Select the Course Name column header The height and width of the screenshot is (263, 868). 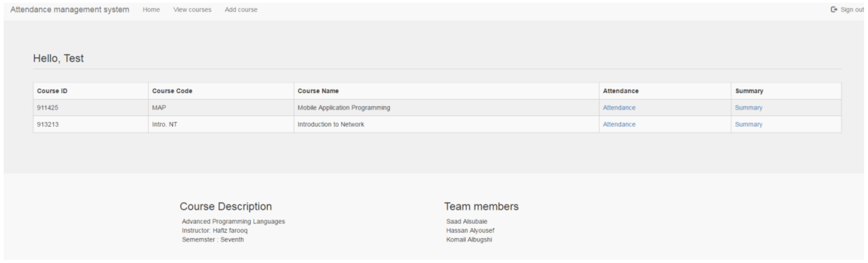[446, 91]
